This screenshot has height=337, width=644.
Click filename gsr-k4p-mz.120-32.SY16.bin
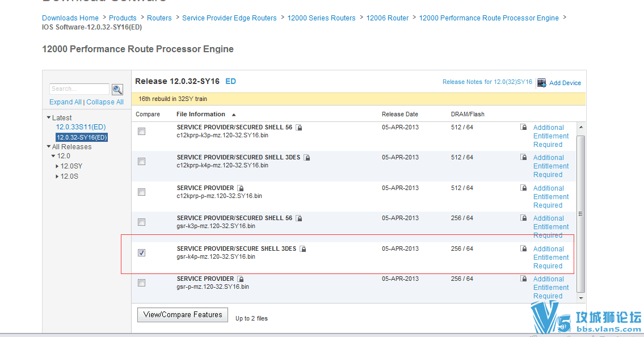point(216,257)
